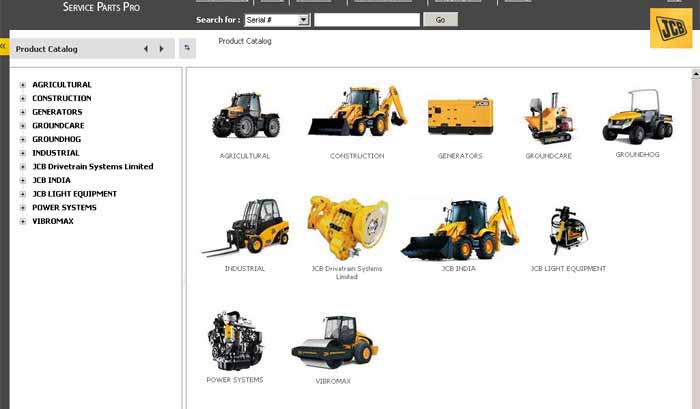
Task: Open the Vibromax roller category image
Action: point(334,341)
